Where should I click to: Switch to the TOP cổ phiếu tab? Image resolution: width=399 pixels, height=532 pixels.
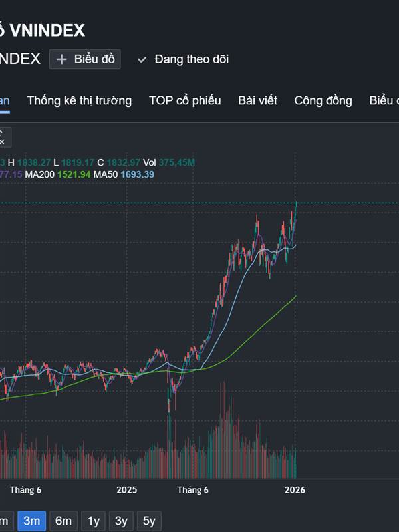(x=185, y=100)
